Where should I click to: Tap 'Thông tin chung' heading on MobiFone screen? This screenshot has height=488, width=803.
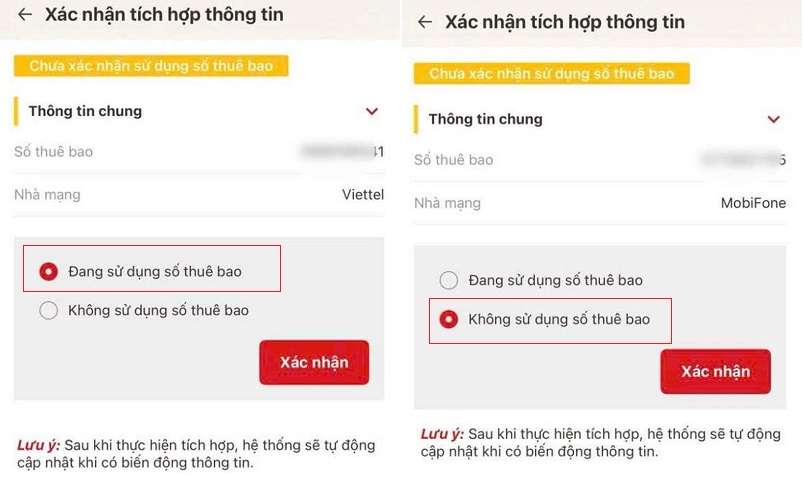click(485, 119)
